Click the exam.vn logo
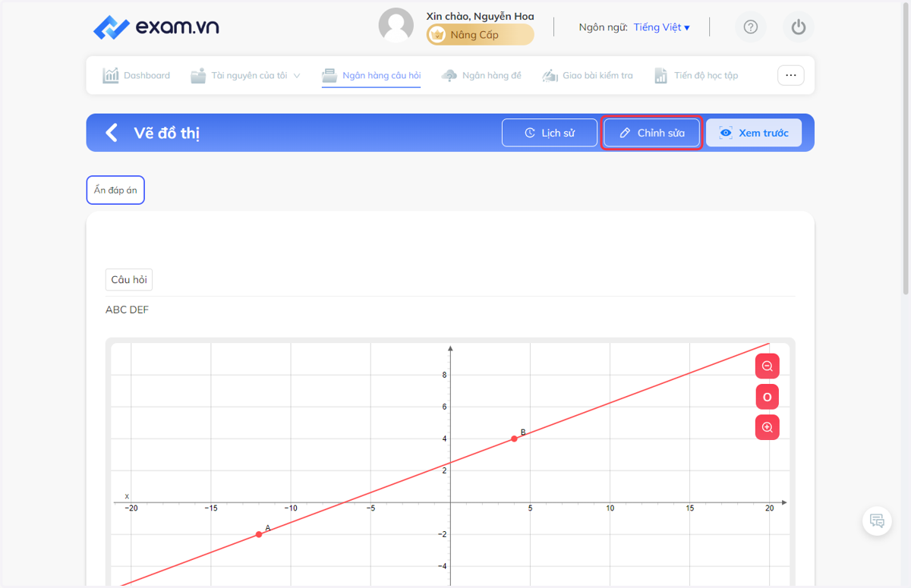Viewport: 911px width, 588px height. [x=156, y=28]
